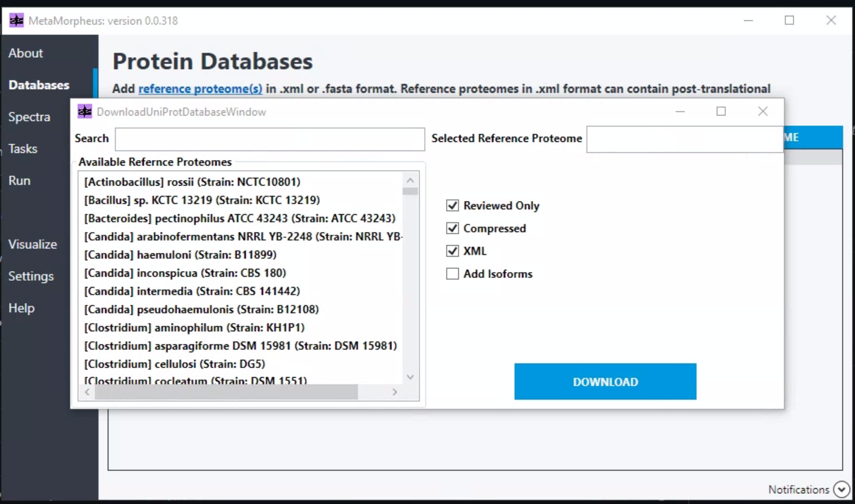The image size is (855, 504).
Task: Click the DOWNLOAD button
Action: (x=605, y=381)
